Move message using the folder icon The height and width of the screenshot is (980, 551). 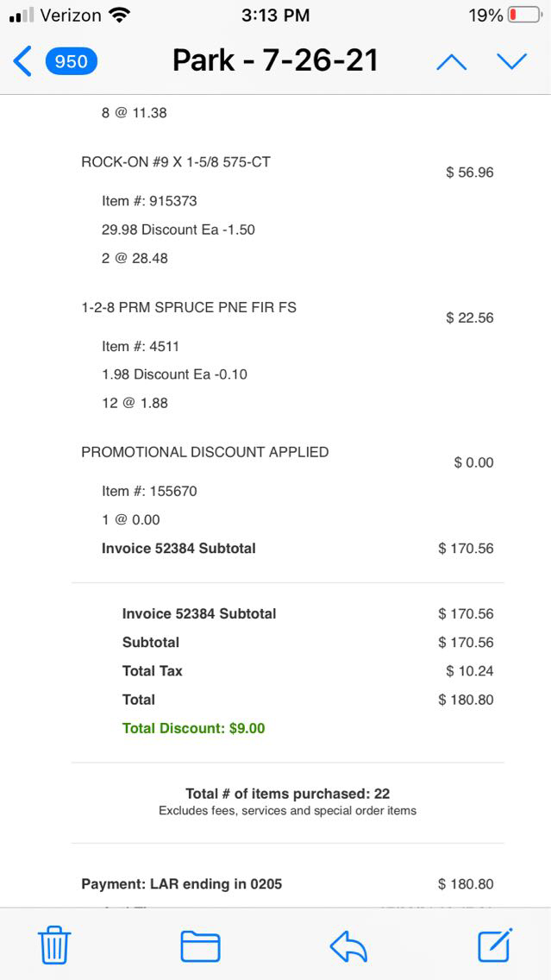[200, 945]
